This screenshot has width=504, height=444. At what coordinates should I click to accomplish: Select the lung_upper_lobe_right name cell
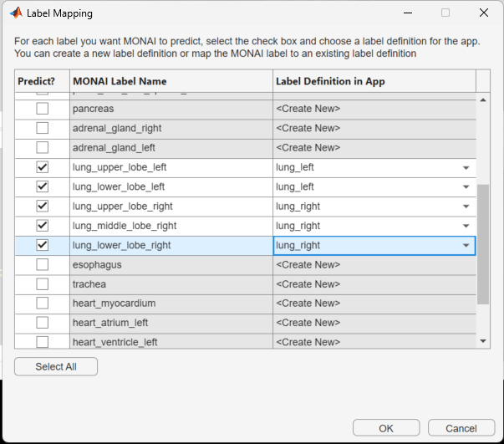coord(171,206)
